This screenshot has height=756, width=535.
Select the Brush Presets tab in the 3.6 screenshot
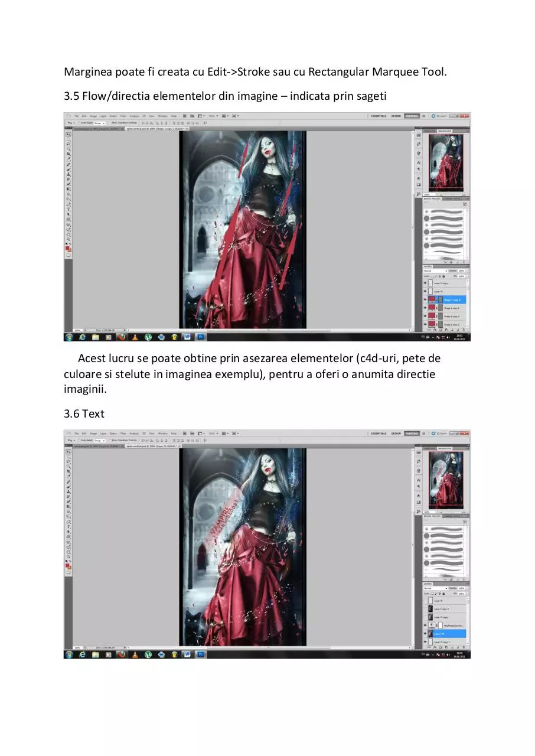[x=433, y=516]
